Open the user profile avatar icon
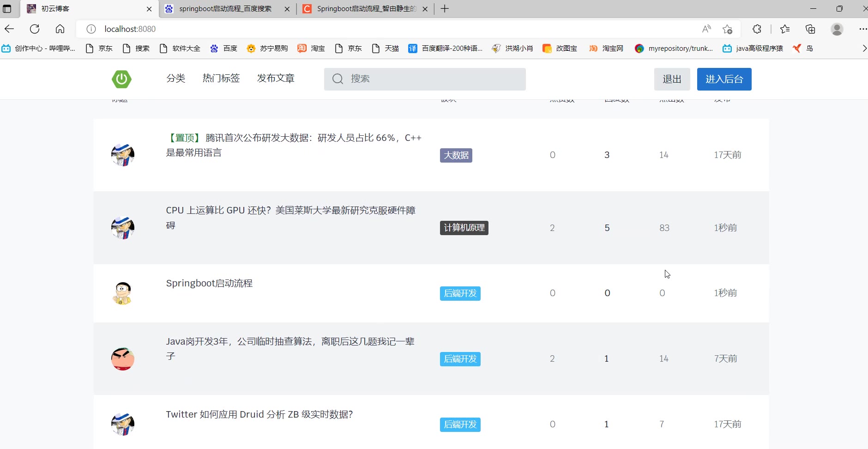The image size is (868, 449). pyautogui.click(x=837, y=29)
